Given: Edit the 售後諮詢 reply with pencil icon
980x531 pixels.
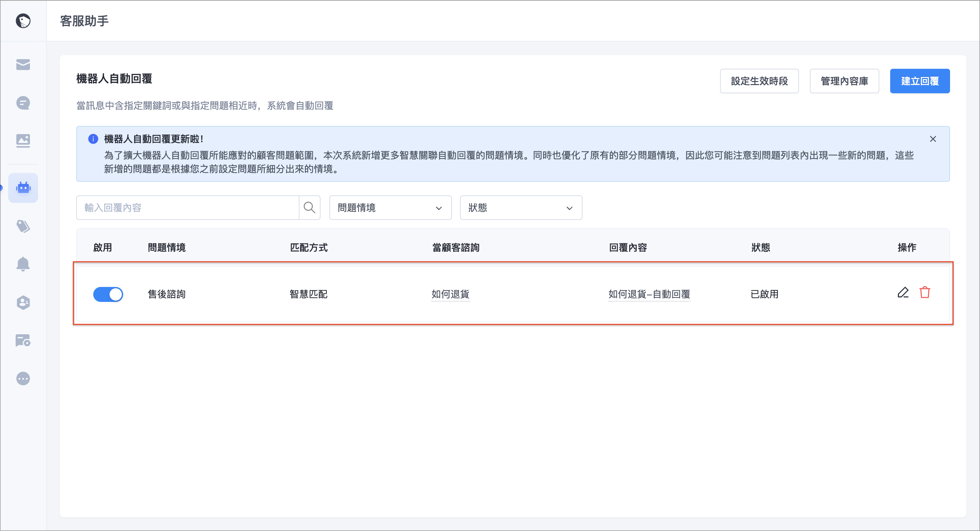Looking at the screenshot, I should (903, 292).
